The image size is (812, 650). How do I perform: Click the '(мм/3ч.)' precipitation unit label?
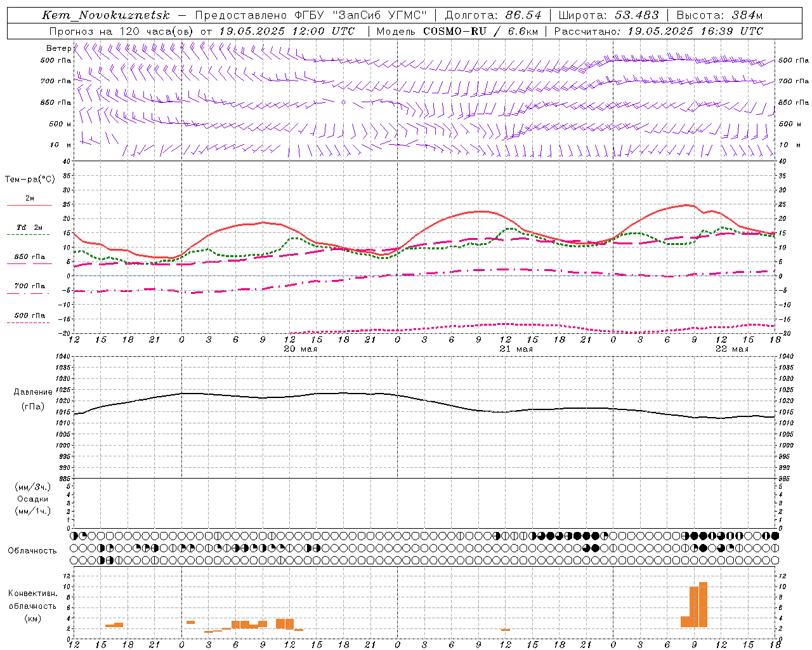(x=33, y=487)
